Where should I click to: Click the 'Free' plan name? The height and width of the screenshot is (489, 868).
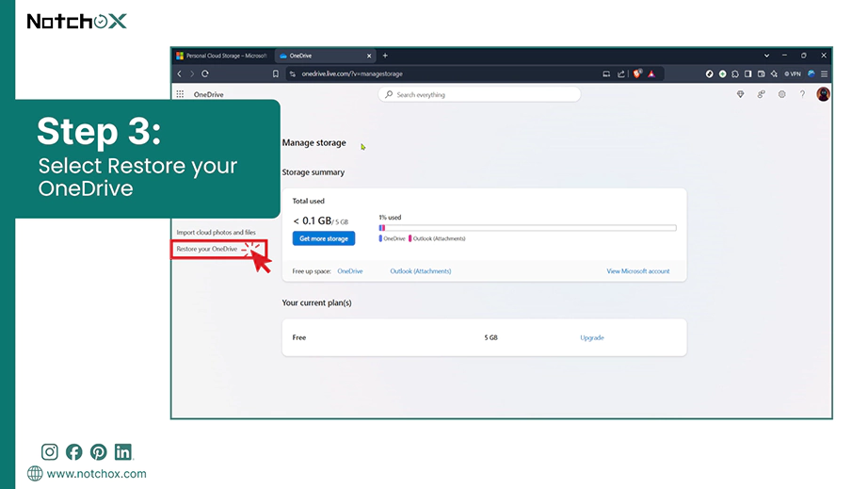tap(299, 337)
